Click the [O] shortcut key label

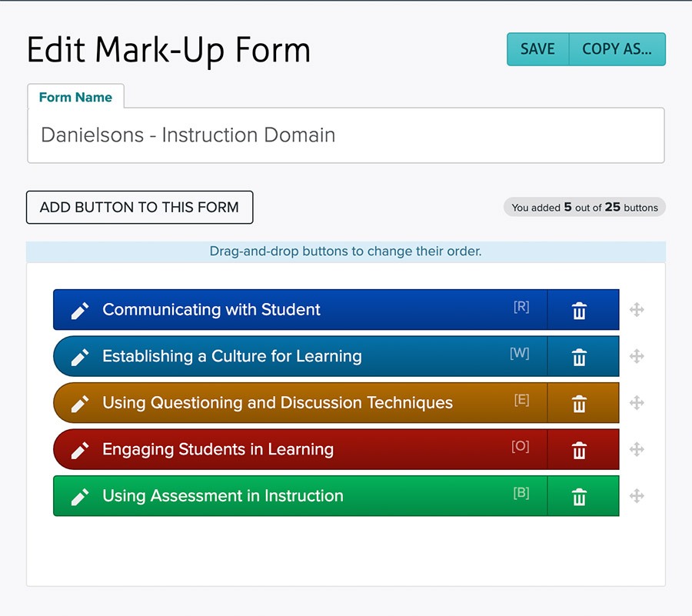pyautogui.click(x=521, y=447)
